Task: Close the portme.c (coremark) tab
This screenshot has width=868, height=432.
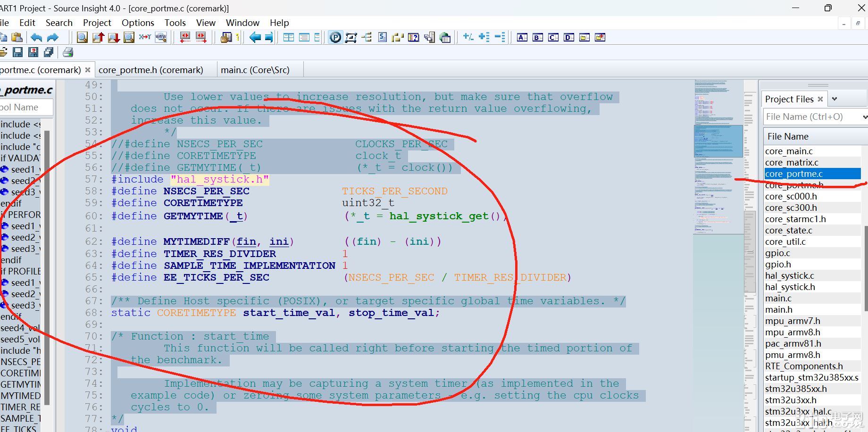Action: click(88, 70)
